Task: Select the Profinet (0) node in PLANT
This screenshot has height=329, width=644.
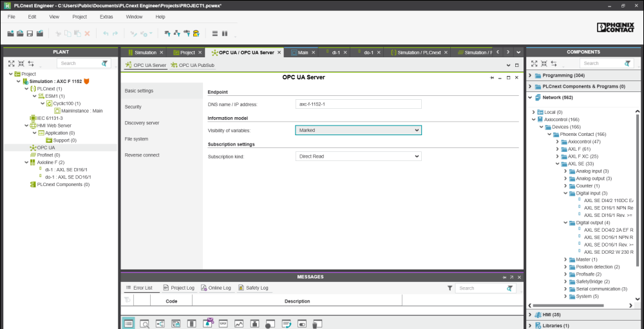Action: (48, 155)
